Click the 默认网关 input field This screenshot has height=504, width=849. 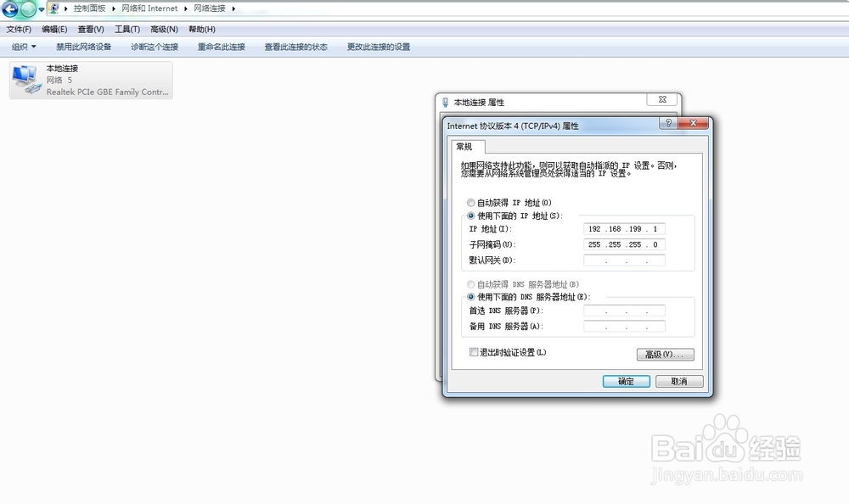tap(624, 260)
